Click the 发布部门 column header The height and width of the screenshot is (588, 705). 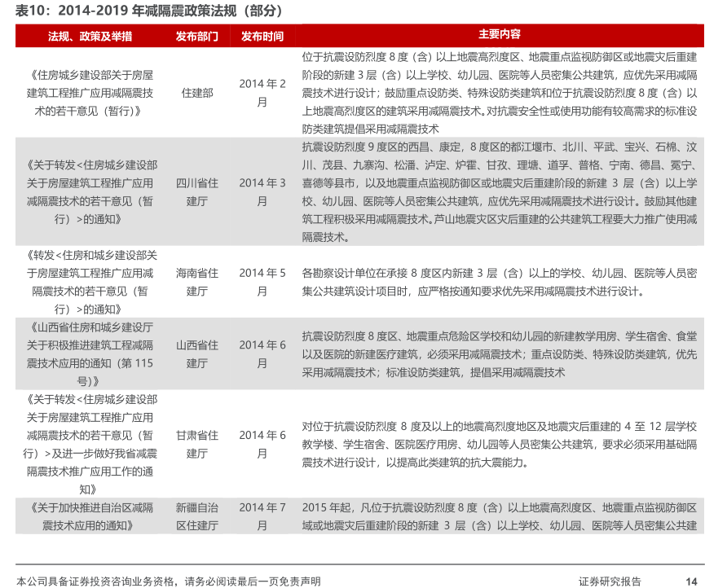pos(197,36)
